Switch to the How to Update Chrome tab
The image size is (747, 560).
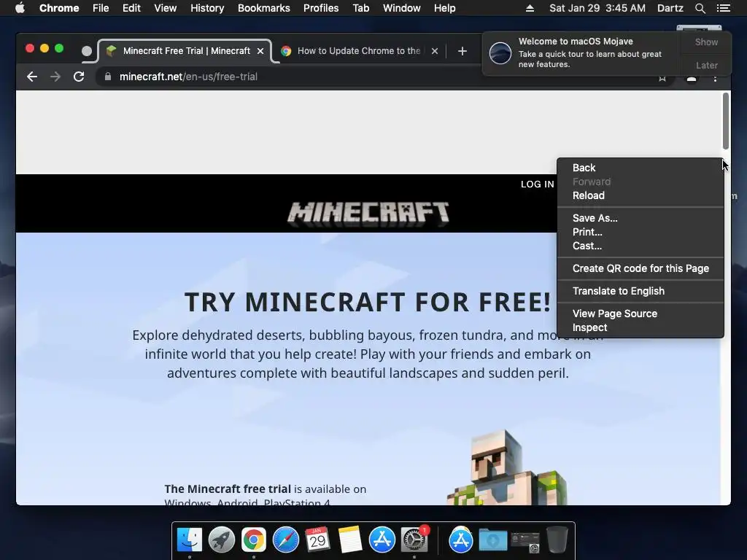358,51
